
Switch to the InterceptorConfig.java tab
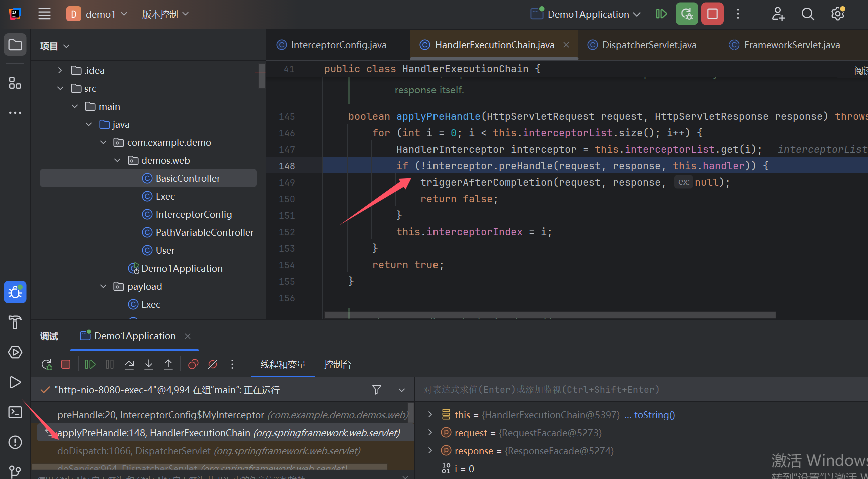(333, 45)
